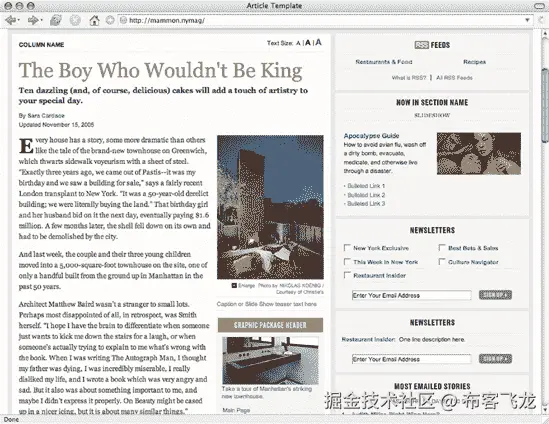The height and width of the screenshot is (424, 549).
Task: Click the Sign Up button beside the second email field
Action: [495, 359]
